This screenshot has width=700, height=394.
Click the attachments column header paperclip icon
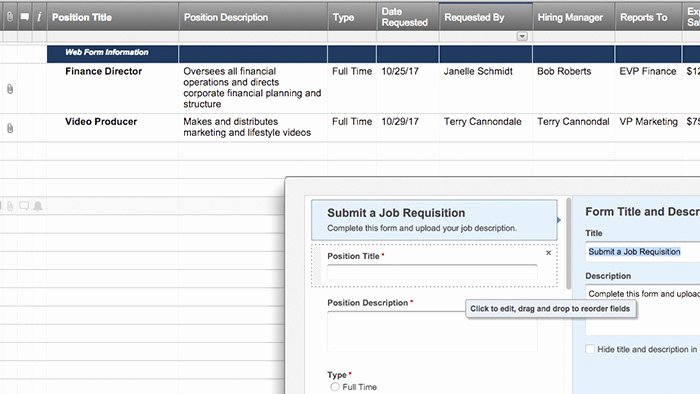click(10, 17)
